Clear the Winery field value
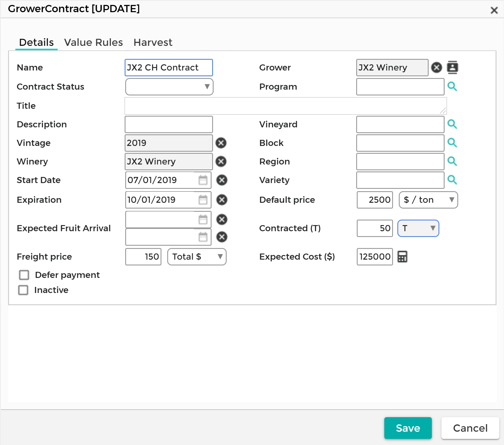The height and width of the screenshot is (445, 504). pyautogui.click(x=221, y=162)
